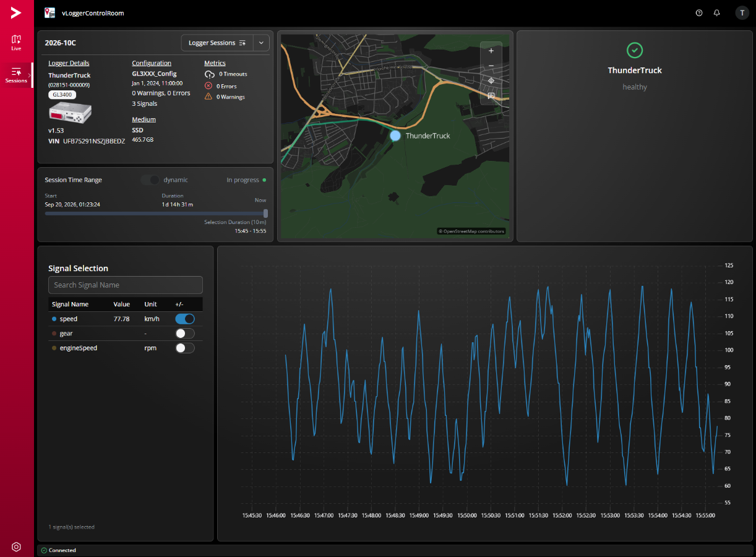Click the engineSpeed signal color dot
Image resolution: width=756 pixels, height=557 pixels.
click(x=54, y=348)
